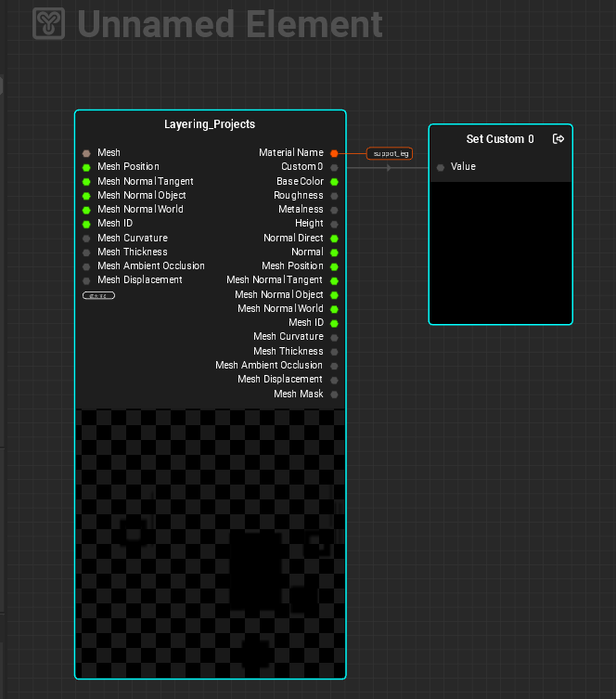This screenshot has height=699, width=616.
Task: Click the Roughness output pin
Action: (x=334, y=196)
